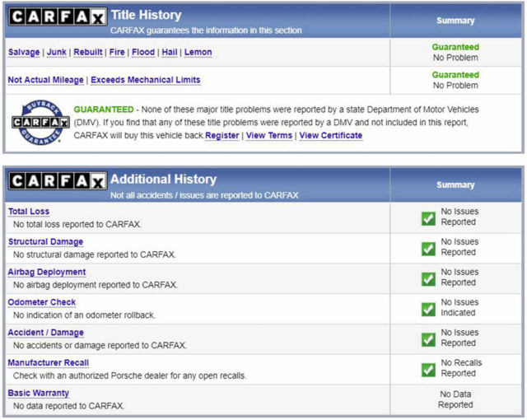Click Summary header in Title History section
Image resolution: width=527 pixels, height=420 pixels.
pos(455,21)
